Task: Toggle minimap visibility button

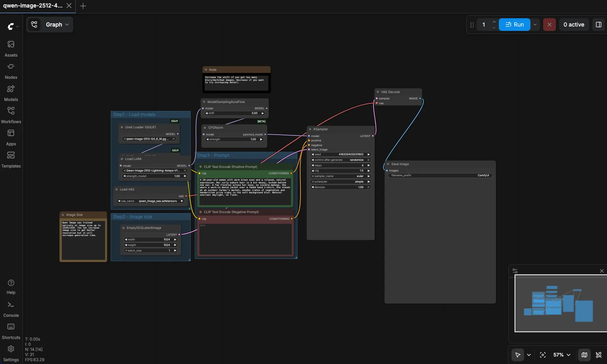Action: click(x=584, y=355)
